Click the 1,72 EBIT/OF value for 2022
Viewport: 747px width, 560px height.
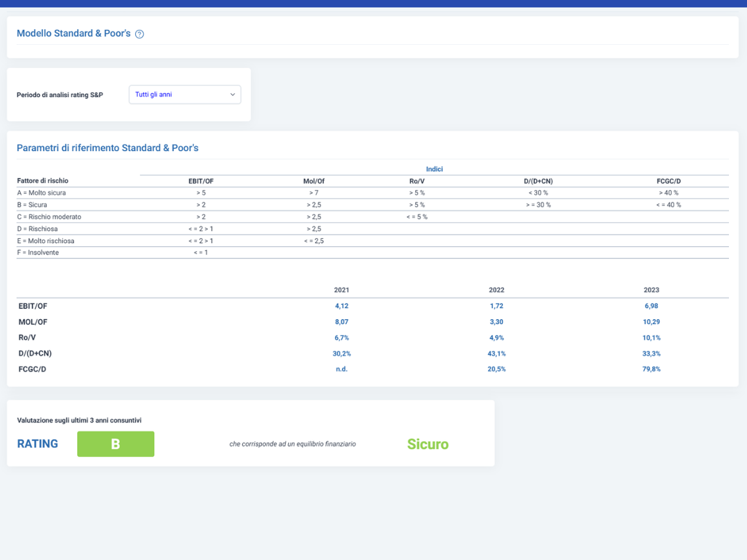pos(497,306)
